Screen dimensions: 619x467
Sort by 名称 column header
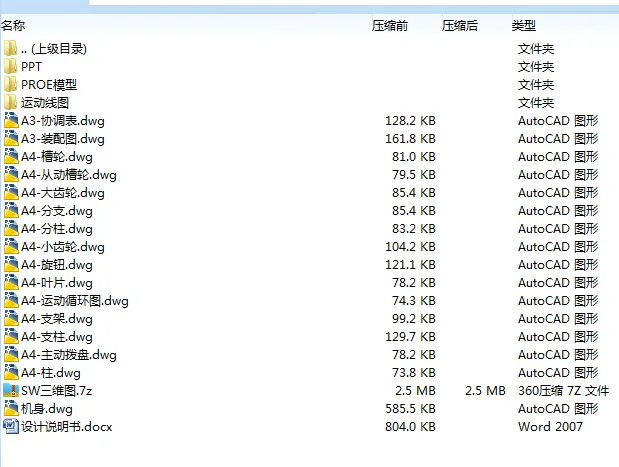point(16,25)
